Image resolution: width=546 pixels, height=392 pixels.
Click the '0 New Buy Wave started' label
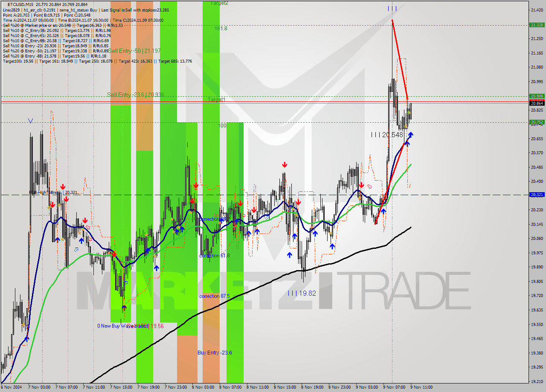(x=122, y=326)
